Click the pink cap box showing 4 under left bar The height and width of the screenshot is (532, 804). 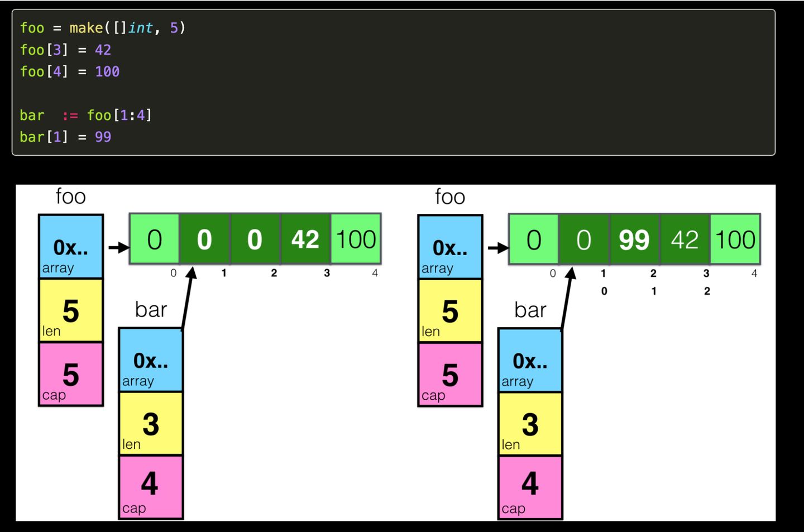[x=150, y=486]
